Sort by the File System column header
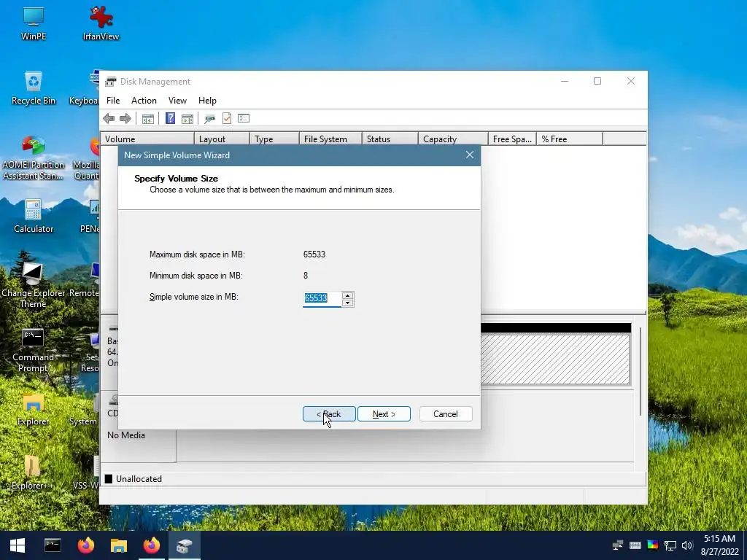 click(330, 139)
